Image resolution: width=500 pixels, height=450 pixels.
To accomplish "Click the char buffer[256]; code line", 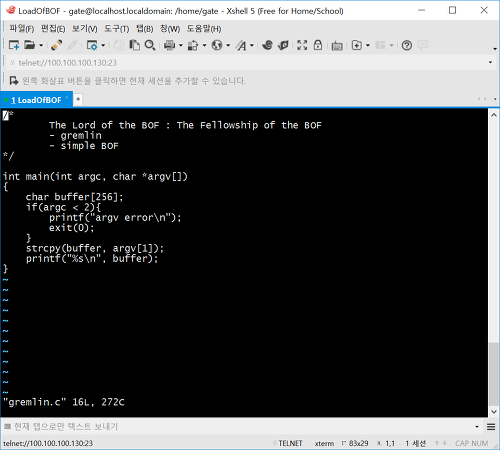I will 74,197.
